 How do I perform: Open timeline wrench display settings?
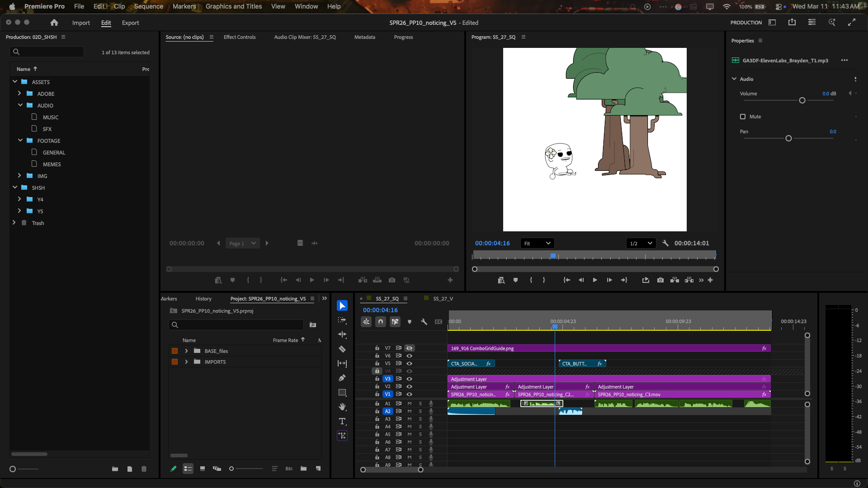click(x=424, y=322)
